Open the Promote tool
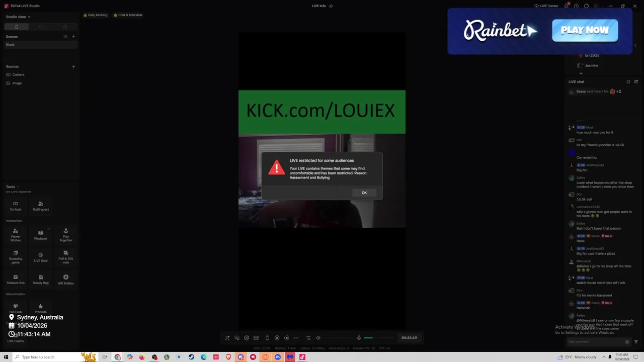644x362 pixels. [x=41, y=308]
